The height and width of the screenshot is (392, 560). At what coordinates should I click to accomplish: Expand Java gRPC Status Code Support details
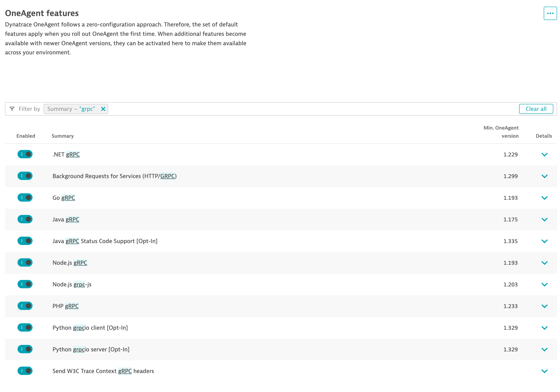pyautogui.click(x=544, y=241)
